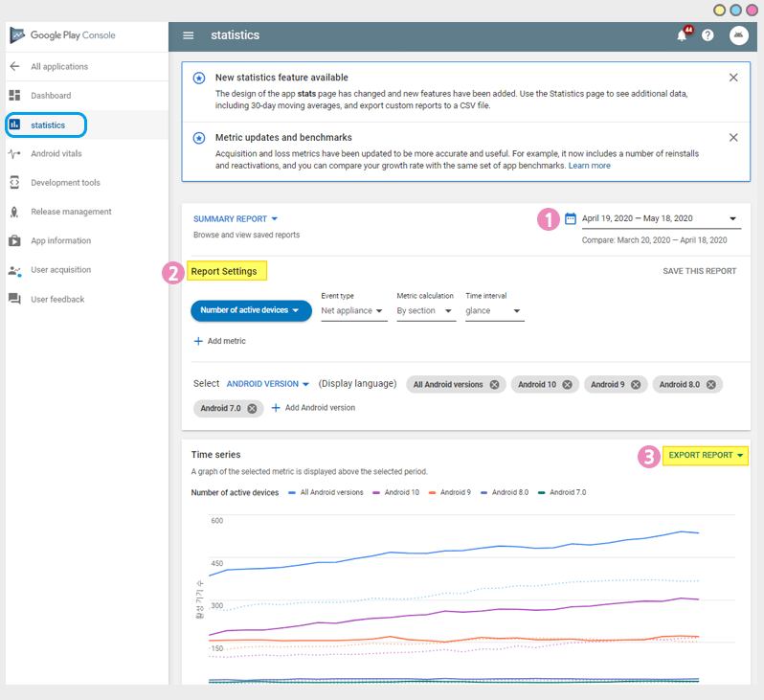Click Save This Report button
Screen dimensions: 764x700
[x=699, y=271]
